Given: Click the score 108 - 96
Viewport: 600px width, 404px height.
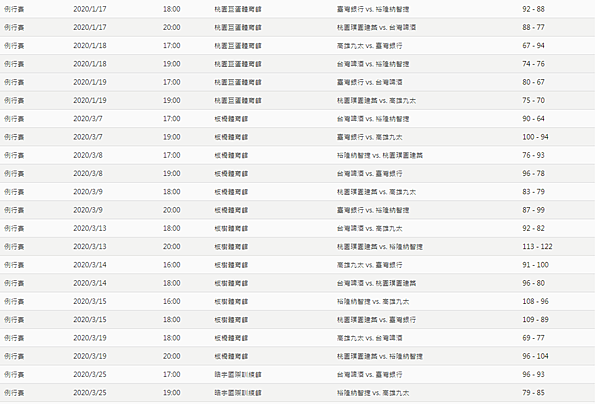Looking at the screenshot, I should [x=535, y=301].
